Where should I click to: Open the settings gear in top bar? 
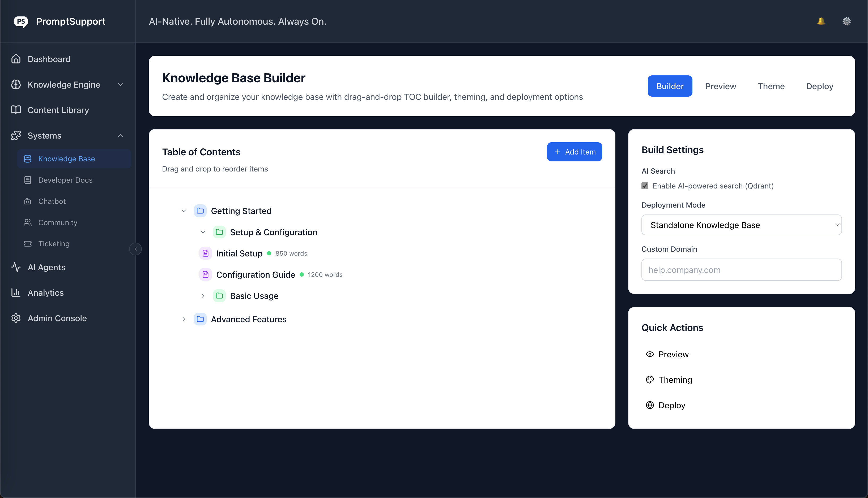(x=846, y=21)
